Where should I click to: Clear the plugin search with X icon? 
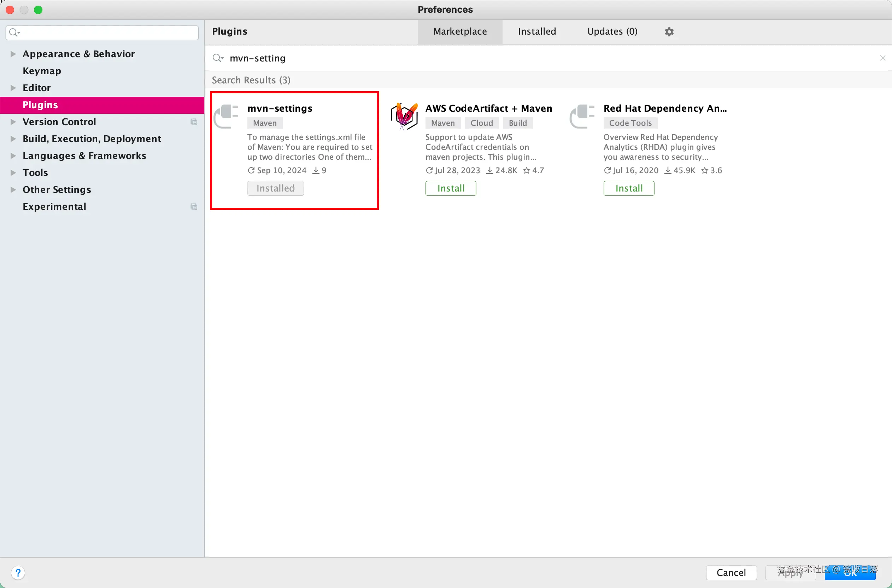tap(882, 58)
